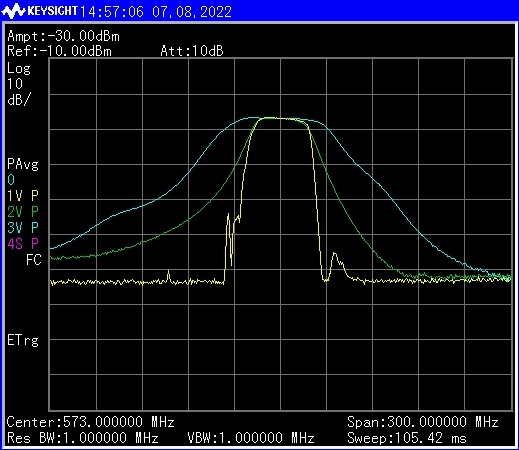This screenshot has height=450, width=519.
Task: Click the ETrg trigger label
Action: [x=23, y=341]
